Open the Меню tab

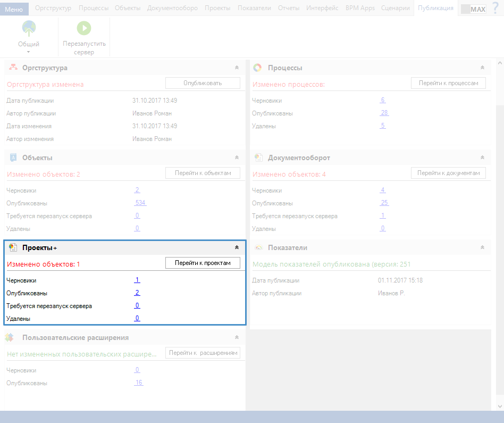point(14,9)
